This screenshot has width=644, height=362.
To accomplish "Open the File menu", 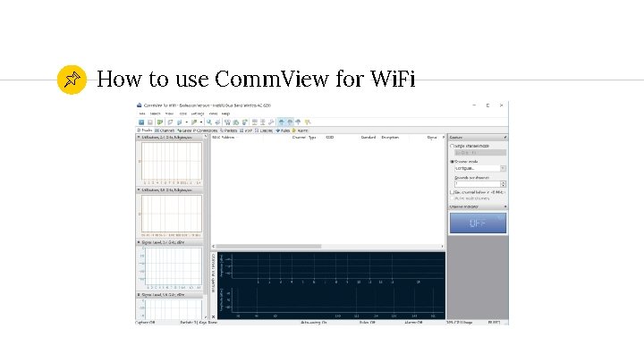I will (142, 114).
